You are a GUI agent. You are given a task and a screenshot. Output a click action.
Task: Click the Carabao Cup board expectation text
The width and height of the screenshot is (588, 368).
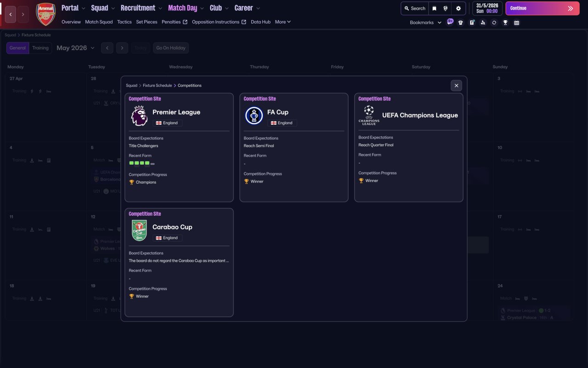click(x=179, y=261)
